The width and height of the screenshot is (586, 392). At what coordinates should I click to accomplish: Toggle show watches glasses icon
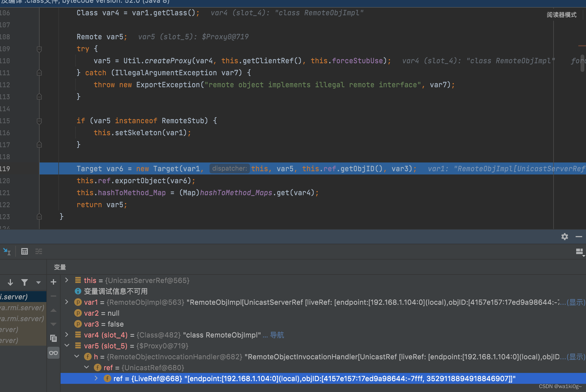tap(53, 353)
